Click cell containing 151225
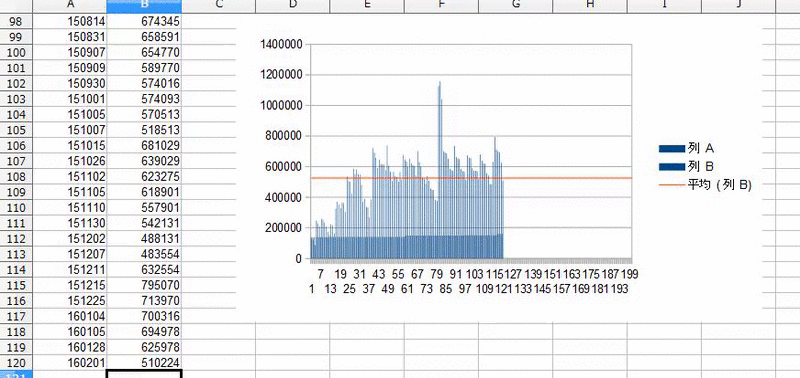The width and height of the screenshot is (800, 378). click(x=70, y=301)
